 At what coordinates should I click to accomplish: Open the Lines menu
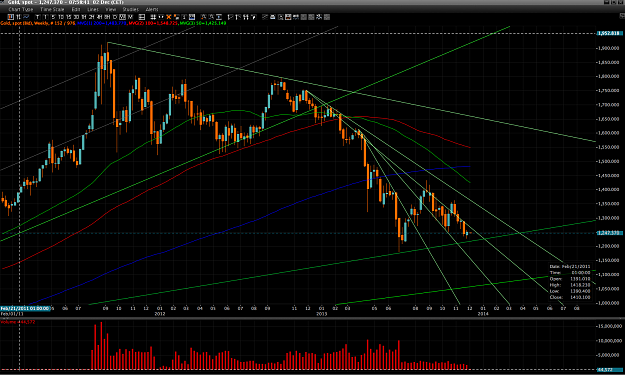pos(92,9)
